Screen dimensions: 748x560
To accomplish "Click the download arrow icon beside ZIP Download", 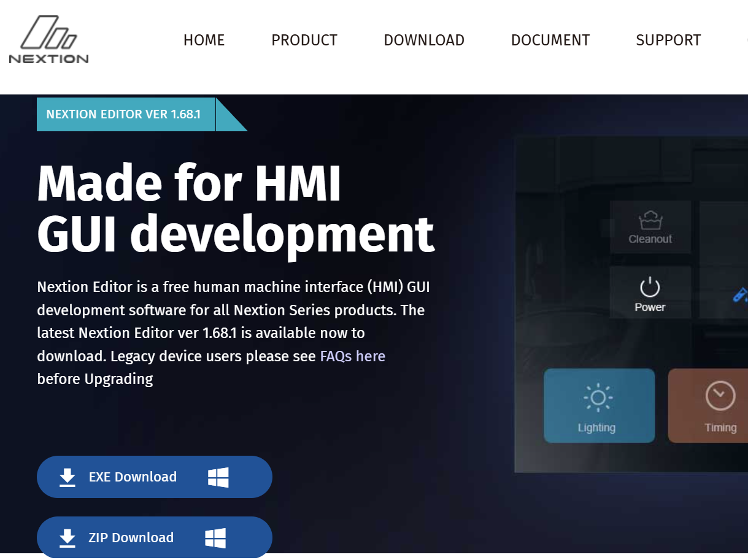I will (x=67, y=538).
